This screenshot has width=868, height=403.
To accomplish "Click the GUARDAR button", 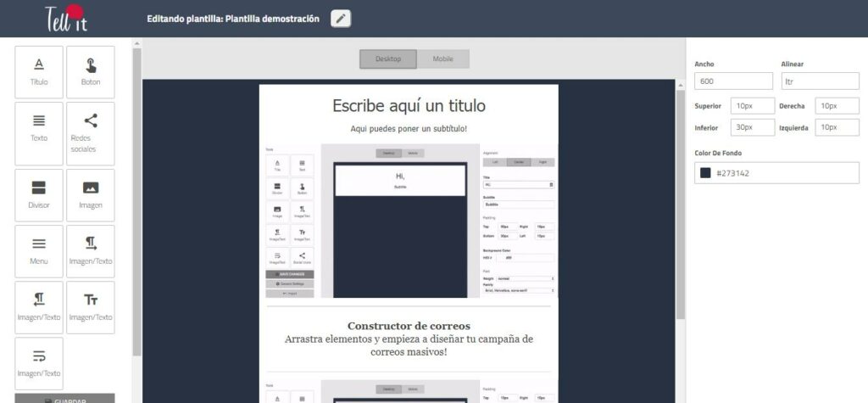I will pos(64,398).
